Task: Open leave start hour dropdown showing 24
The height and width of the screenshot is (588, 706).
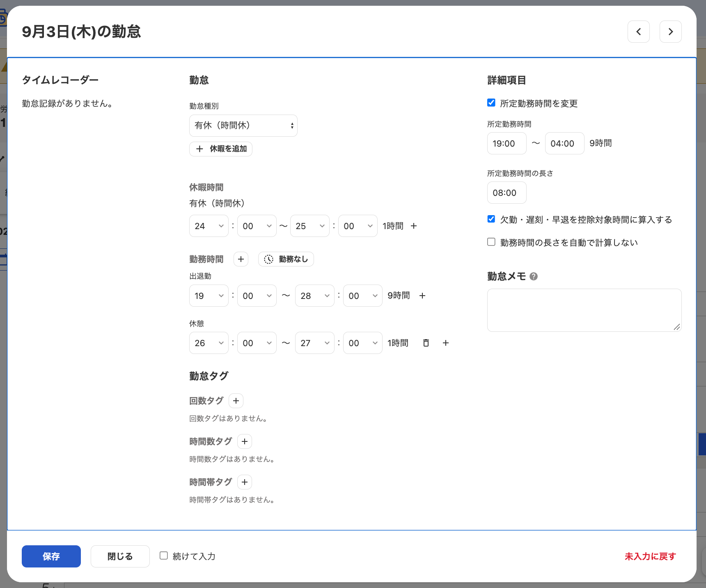Action: coord(209,226)
